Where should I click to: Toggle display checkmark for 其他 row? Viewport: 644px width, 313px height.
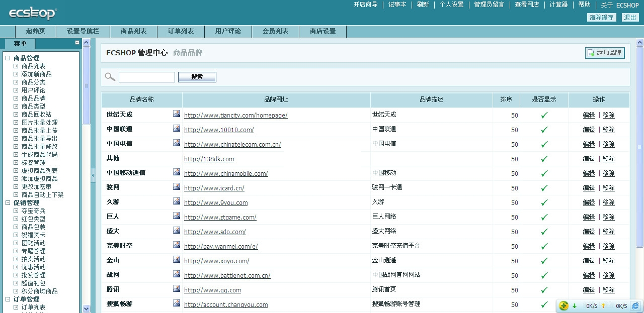(544, 159)
